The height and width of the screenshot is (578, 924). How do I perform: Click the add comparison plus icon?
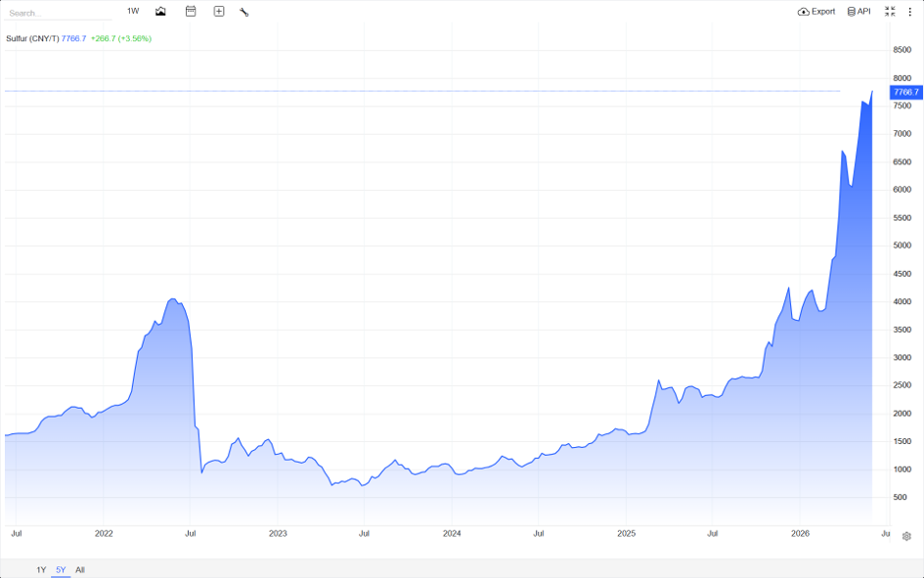pyautogui.click(x=219, y=11)
